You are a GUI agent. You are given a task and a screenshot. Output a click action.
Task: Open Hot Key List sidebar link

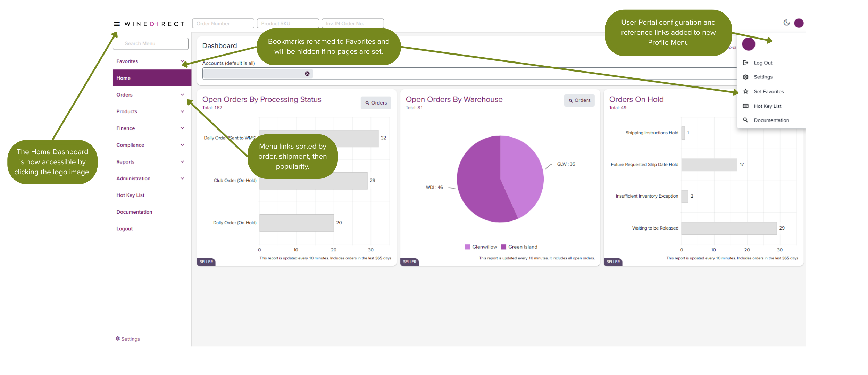[130, 195]
